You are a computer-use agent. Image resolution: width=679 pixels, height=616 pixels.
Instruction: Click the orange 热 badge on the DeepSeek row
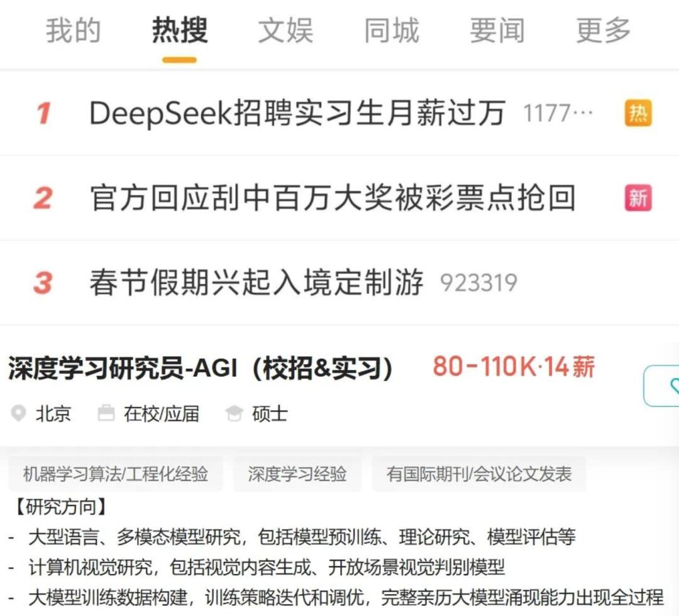coord(638,113)
